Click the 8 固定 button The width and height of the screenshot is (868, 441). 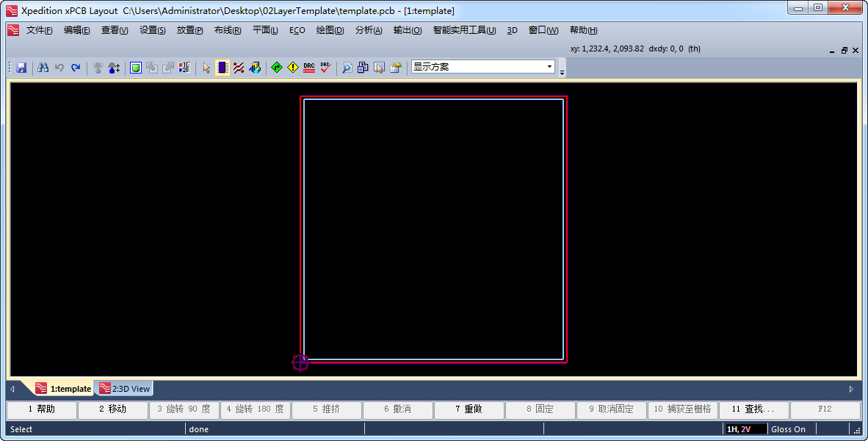540,409
